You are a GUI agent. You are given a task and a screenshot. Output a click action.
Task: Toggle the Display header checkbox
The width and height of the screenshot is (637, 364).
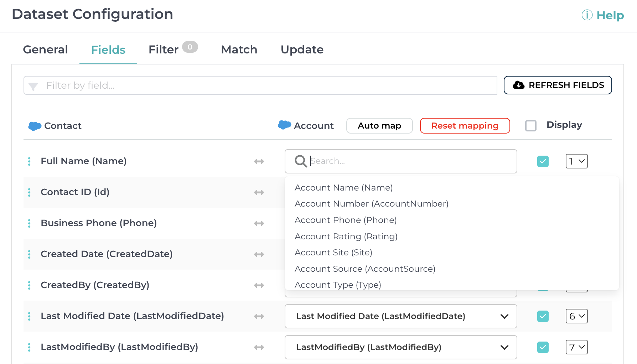click(531, 126)
